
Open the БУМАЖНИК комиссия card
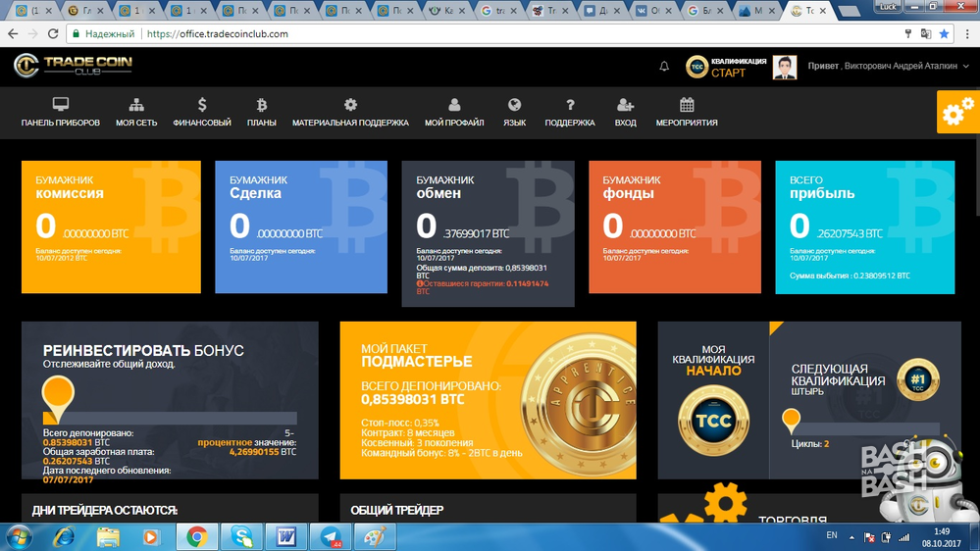[111, 226]
